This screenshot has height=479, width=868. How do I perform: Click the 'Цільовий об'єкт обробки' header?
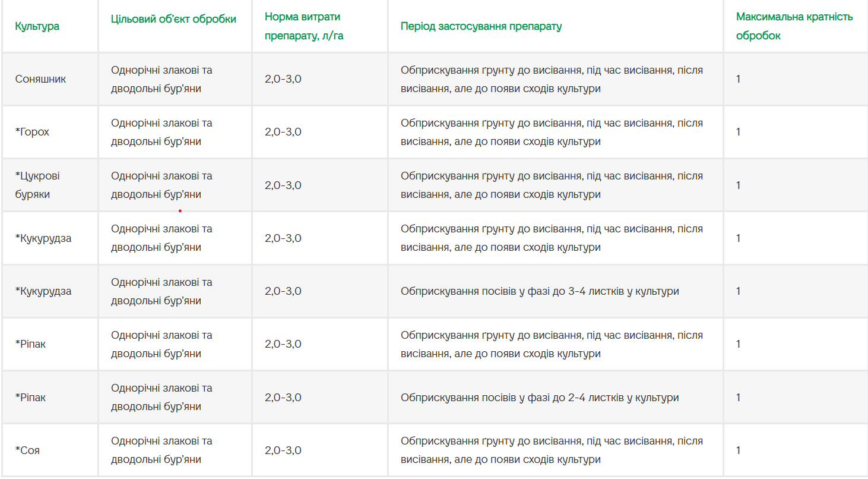(x=173, y=19)
